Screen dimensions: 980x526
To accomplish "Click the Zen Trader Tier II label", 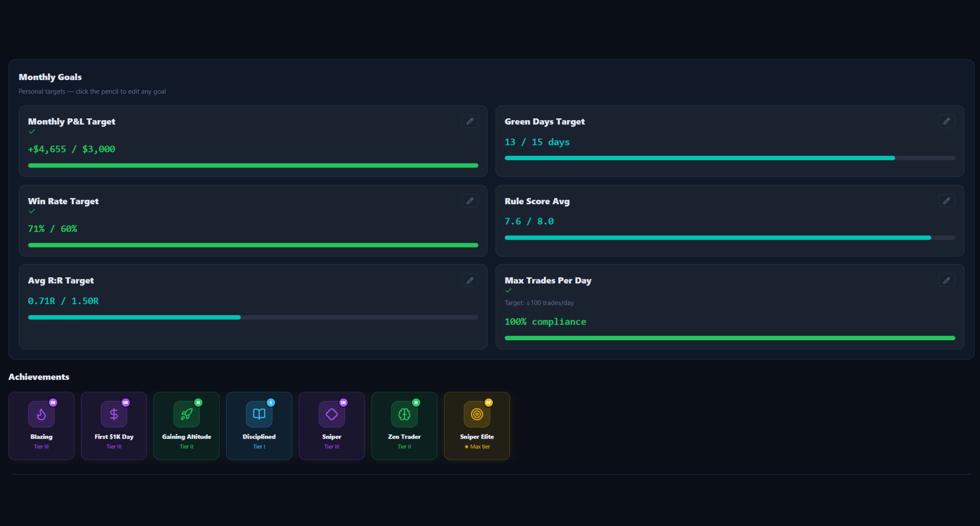I will pos(404,447).
